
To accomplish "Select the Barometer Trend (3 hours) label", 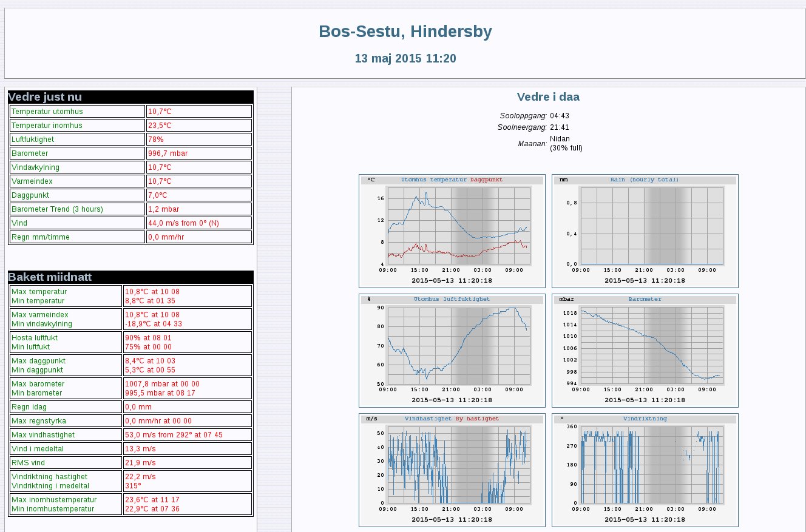I will point(57,209).
